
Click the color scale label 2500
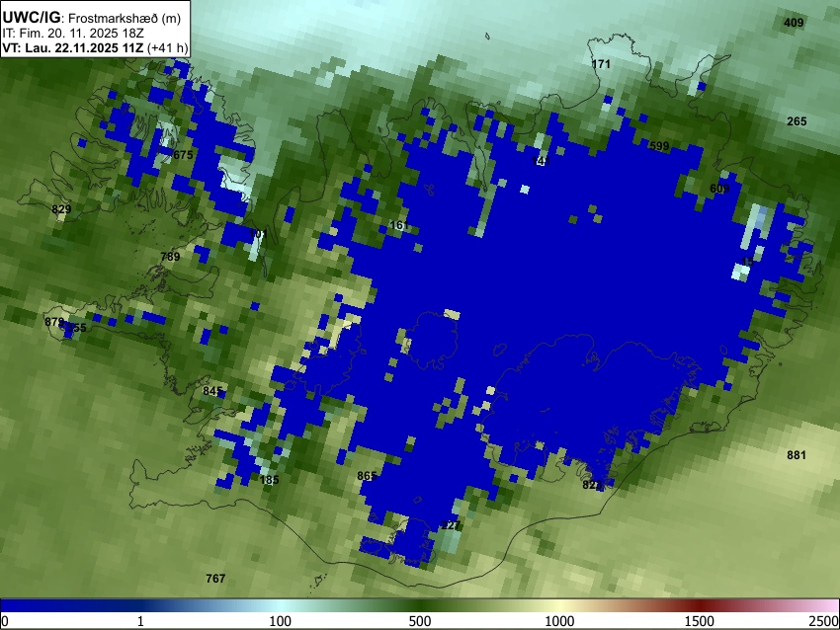(825, 621)
